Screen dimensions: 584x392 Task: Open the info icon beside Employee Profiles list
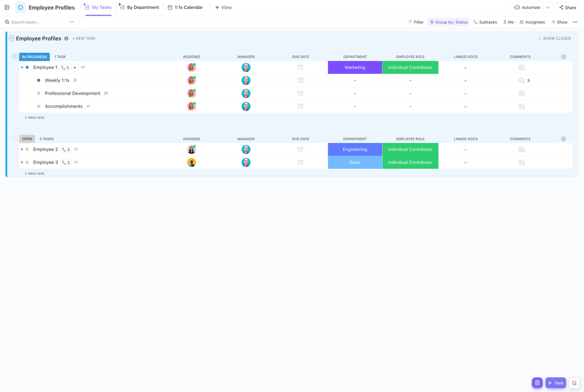[66, 39]
